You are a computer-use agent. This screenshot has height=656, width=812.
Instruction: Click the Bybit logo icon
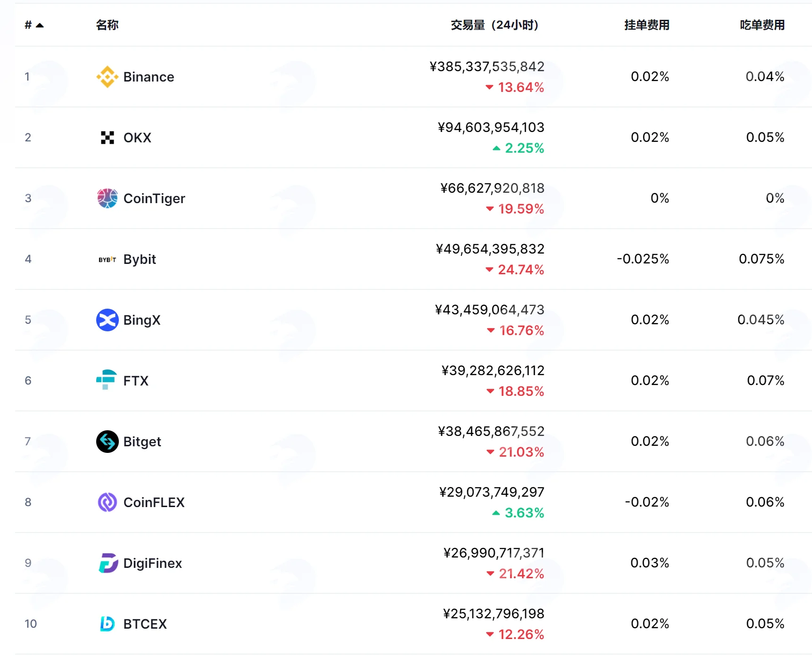coord(107,259)
